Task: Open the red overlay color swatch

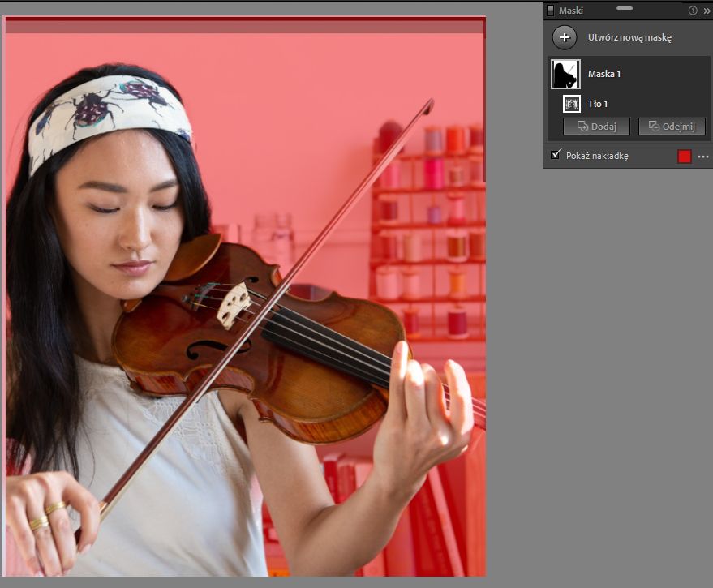Action: (685, 157)
